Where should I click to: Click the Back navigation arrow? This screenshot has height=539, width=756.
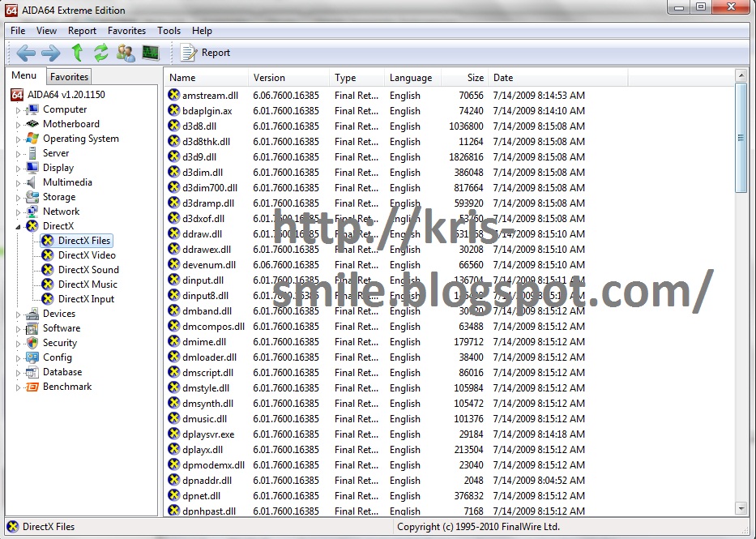(x=26, y=53)
